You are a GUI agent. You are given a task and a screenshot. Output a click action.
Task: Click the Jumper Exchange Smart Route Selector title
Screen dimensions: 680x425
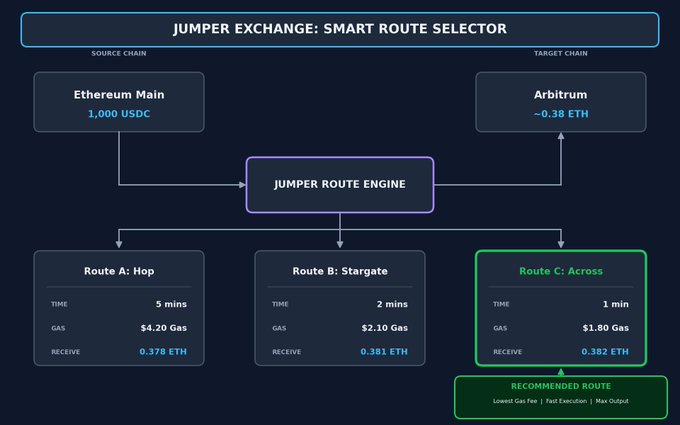[340, 29]
